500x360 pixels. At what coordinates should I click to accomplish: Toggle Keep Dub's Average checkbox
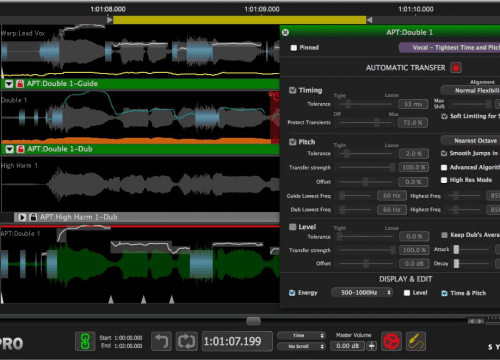click(x=444, y=235)
